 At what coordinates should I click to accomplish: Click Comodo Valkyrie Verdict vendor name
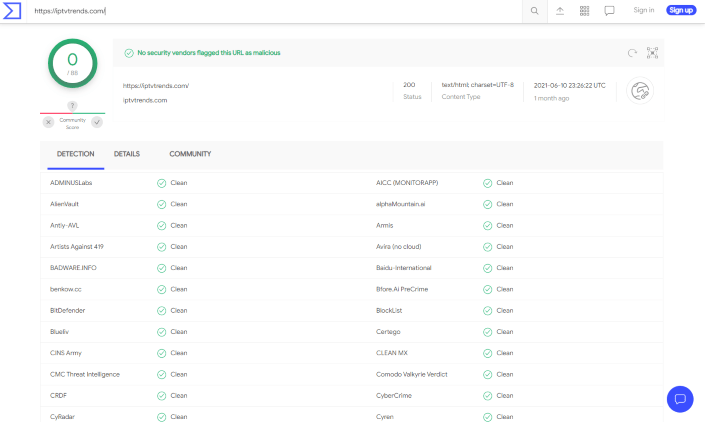[412, 374]
